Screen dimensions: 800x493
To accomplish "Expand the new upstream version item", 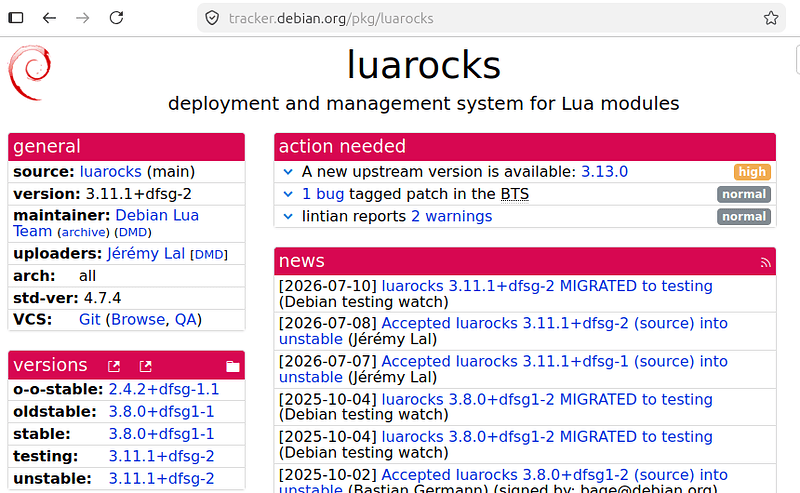I will [x=288, y=172].
